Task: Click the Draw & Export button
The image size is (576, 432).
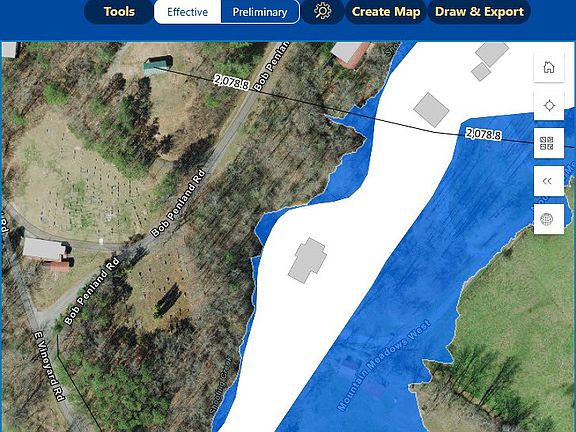Action: [479, 12]
